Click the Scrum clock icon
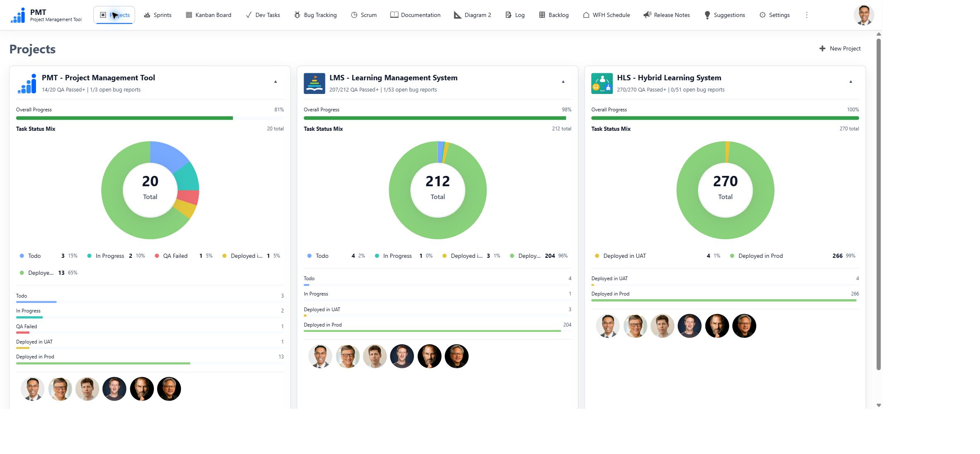 tap(354, 15)
